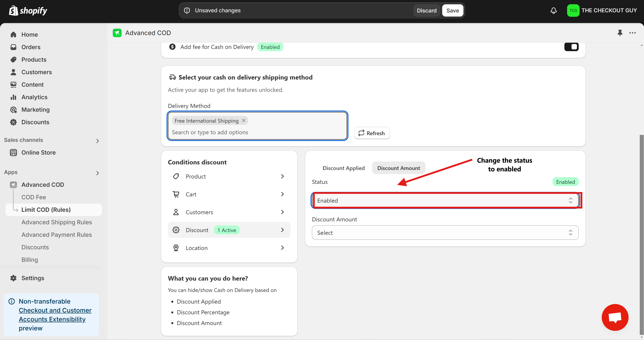The height and width of the screenshot is (340, 644).
Task: Open Advanced Shipping Rules
Action: [x=57, y=222]
